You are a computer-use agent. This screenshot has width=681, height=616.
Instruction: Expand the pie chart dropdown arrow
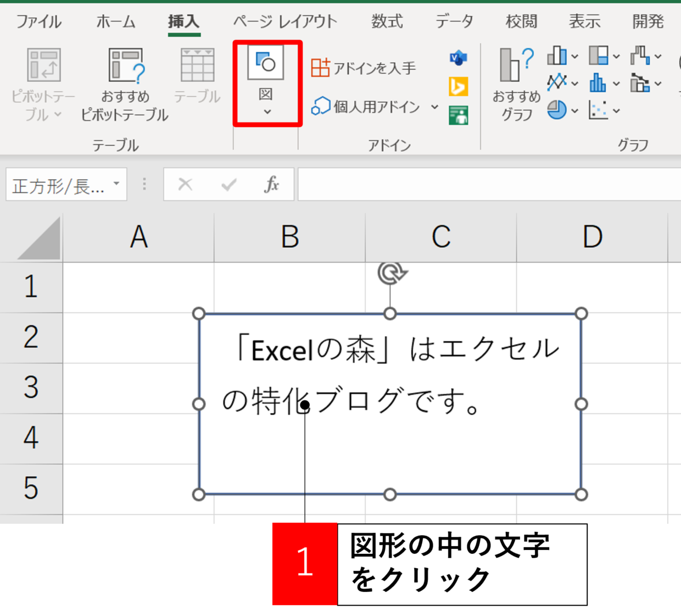pyautogui.click(x=574, y=111)
